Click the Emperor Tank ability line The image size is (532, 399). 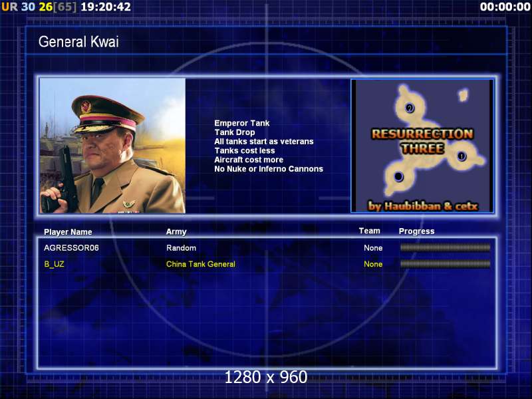coord(242,123)
